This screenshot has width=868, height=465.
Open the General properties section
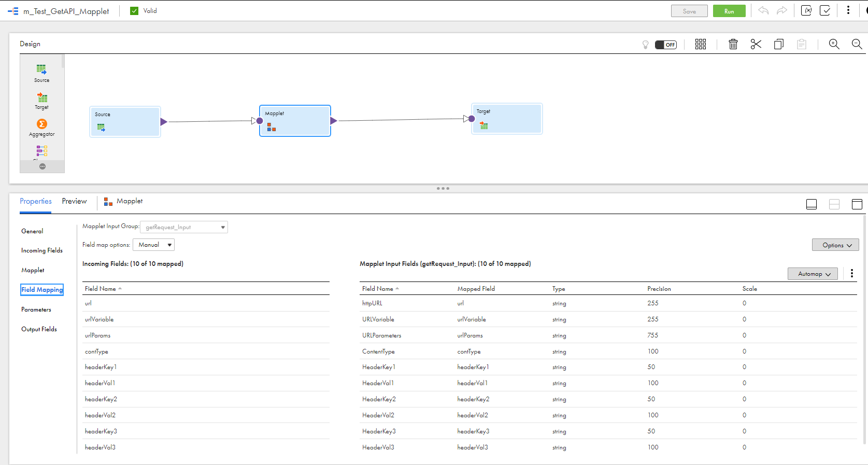point(32,231)
